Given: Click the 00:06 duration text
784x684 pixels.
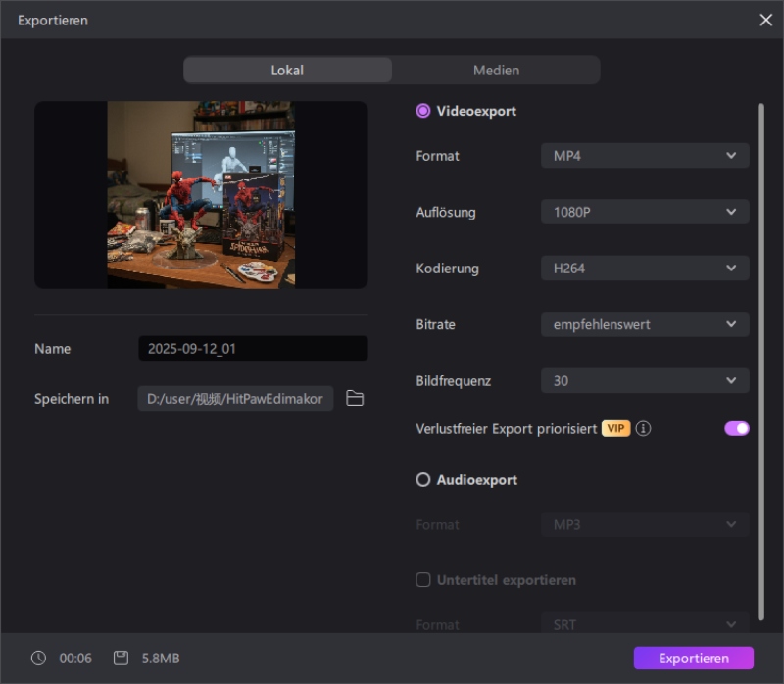Looking at the screenshot, I should (75, 658).
